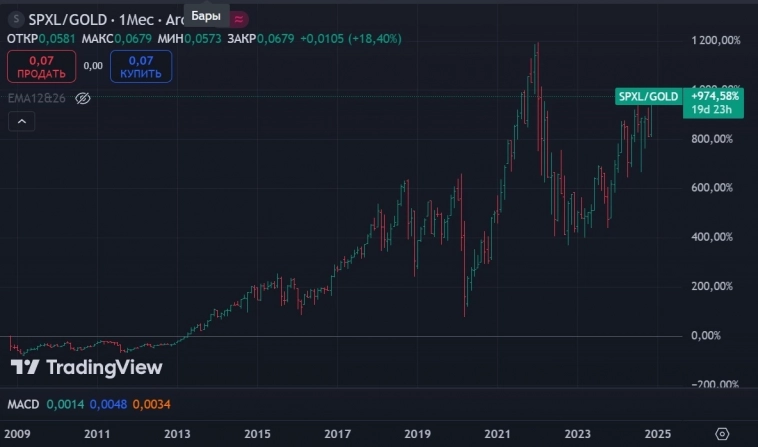Viewport: 758px width, 447px height.
Task: Click 2011 on the time axis
Action: click(x=97, y=434)
